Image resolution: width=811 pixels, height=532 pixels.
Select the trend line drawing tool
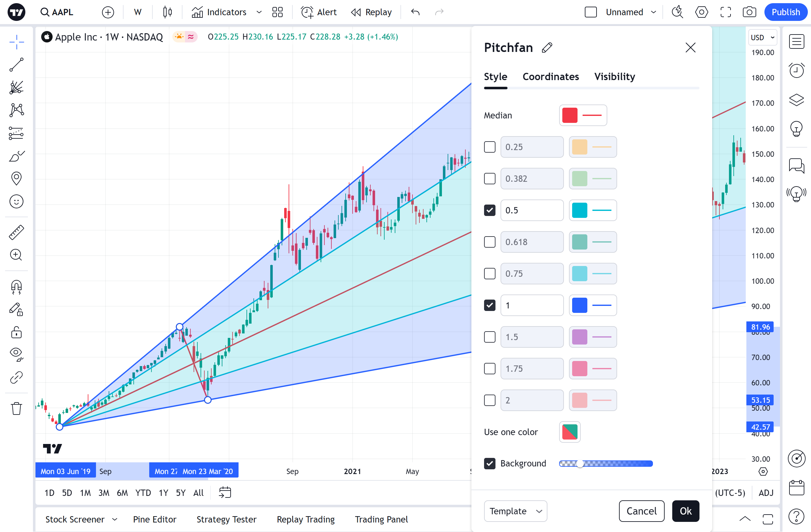coord(16,65)
